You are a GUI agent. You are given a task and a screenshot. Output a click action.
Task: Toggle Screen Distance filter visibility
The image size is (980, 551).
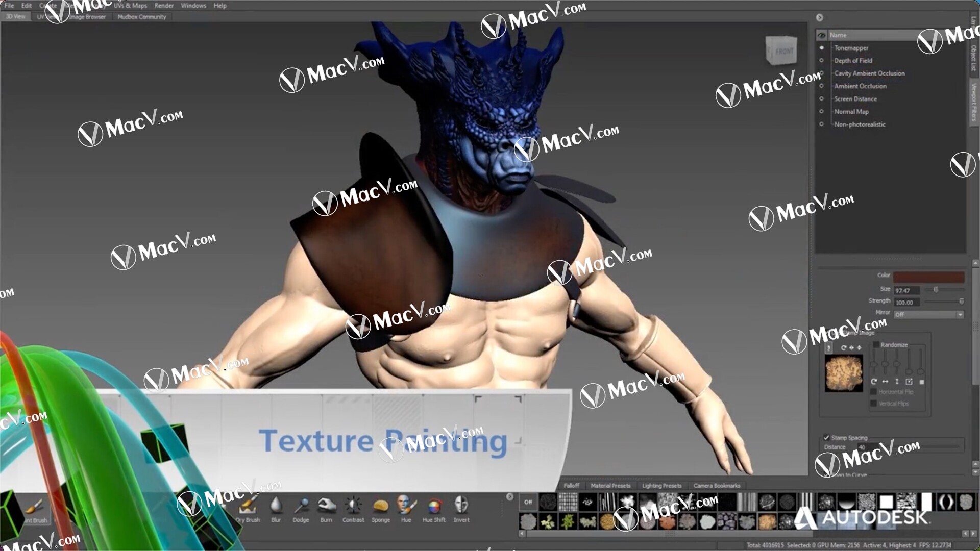pos(821,99)
